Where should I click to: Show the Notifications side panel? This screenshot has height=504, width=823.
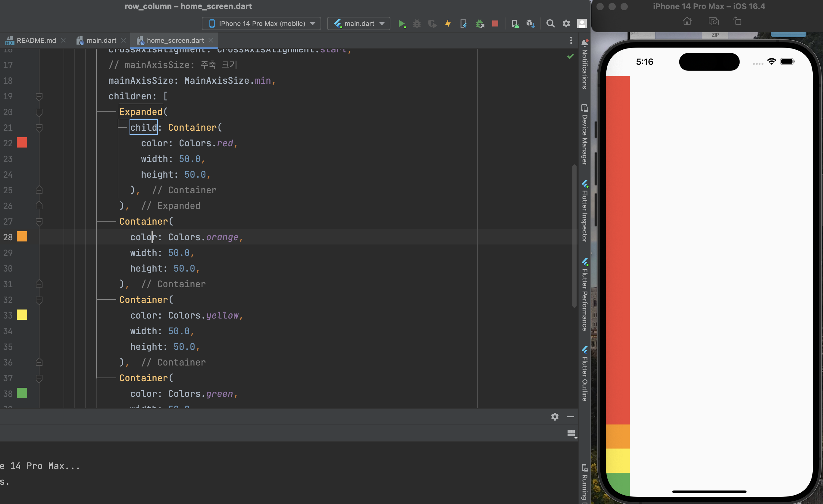pyautogui.click(x=584, y=64)
